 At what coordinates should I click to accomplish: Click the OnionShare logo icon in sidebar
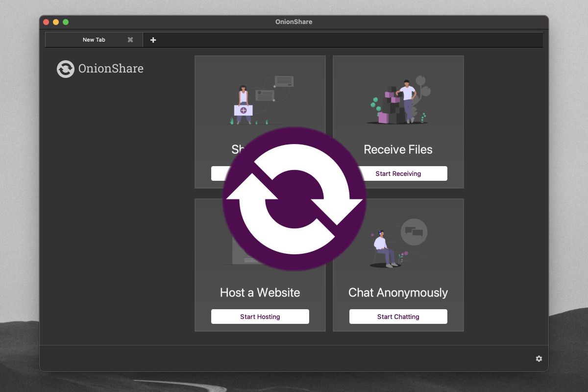pyautogui.click(x=66, y=69)
